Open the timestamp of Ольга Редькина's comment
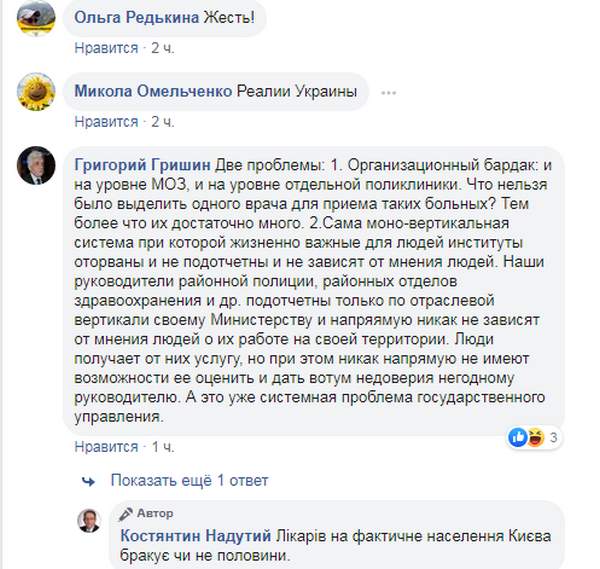Image resolution: width=600 pixels, height=569 pixels. pos(162,48)
